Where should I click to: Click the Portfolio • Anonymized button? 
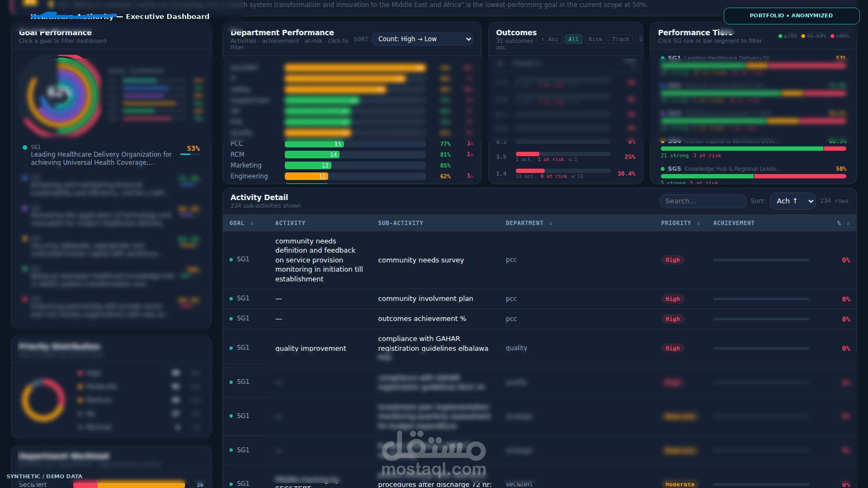pyautogui.click(x=791, y=16)
